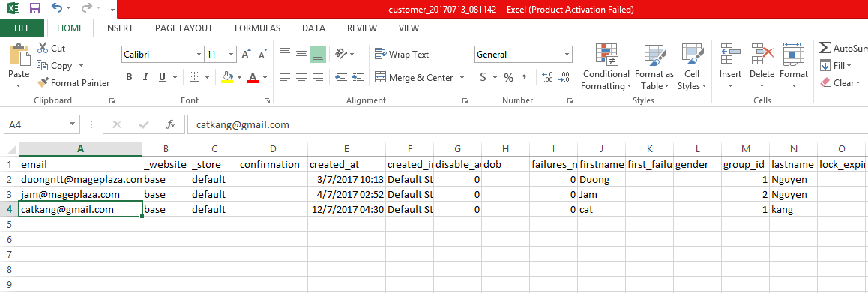
Task: Click the Save icon in quick access toolbar
Action: [35, 8]
